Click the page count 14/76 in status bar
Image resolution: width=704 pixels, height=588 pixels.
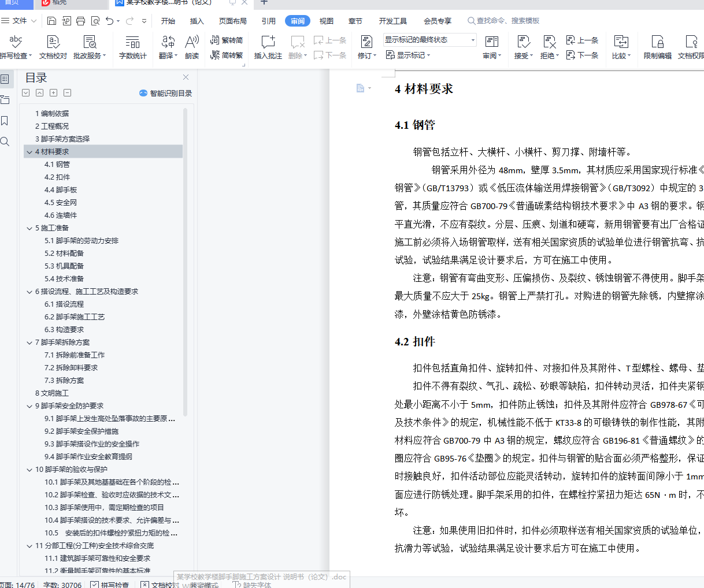pyautogui.click(x=17, y=585)
